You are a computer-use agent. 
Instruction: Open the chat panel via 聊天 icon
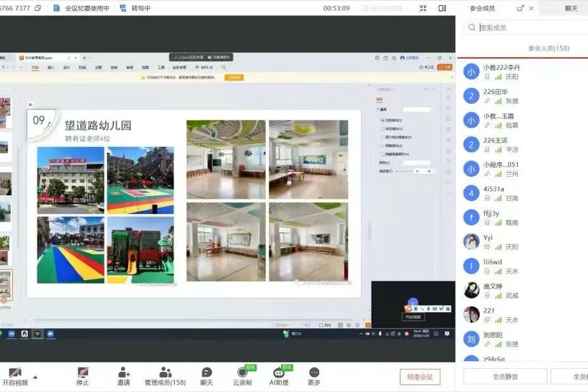(205, 371)
